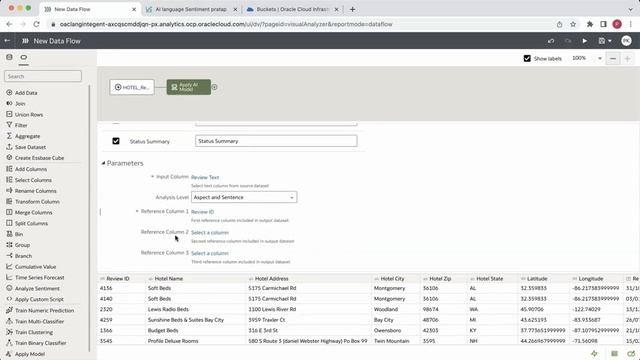Click the Hotel Name column header
The height and width of the screenshot is (360, 640).
(x=169, y=278)
